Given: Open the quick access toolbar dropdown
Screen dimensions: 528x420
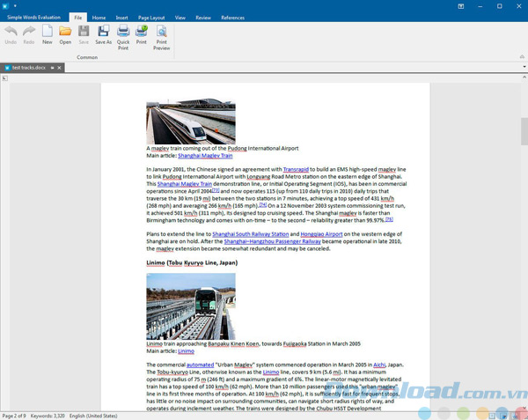Looking at the screenshot, I should click(x=17, y=6).
